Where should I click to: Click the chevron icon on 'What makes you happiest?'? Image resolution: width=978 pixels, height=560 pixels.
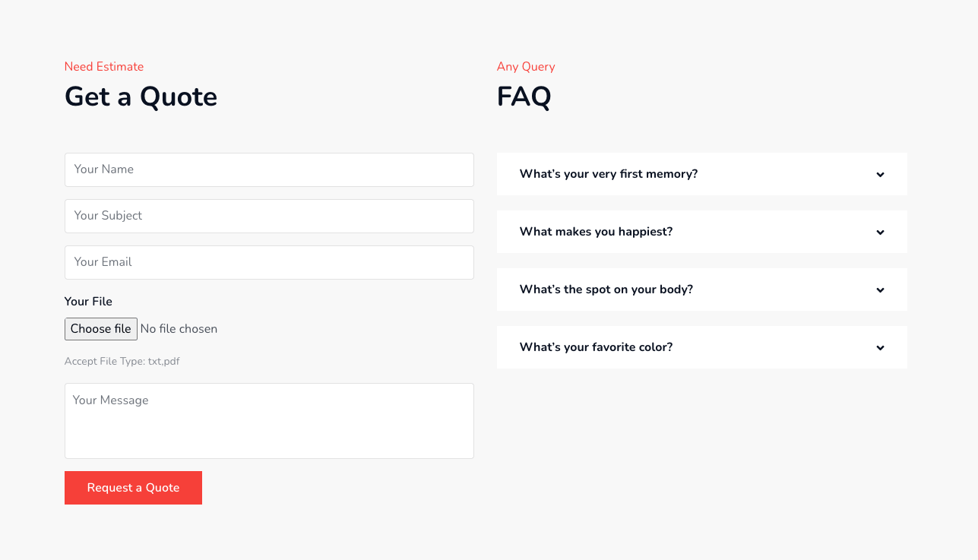(880, 233)
